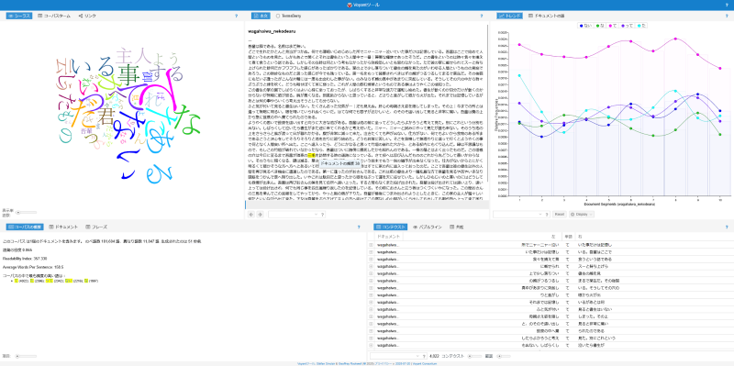Select the 本文 (Reader) tab
The height and width of the screenshot is (366, 734).
(261, 16)
